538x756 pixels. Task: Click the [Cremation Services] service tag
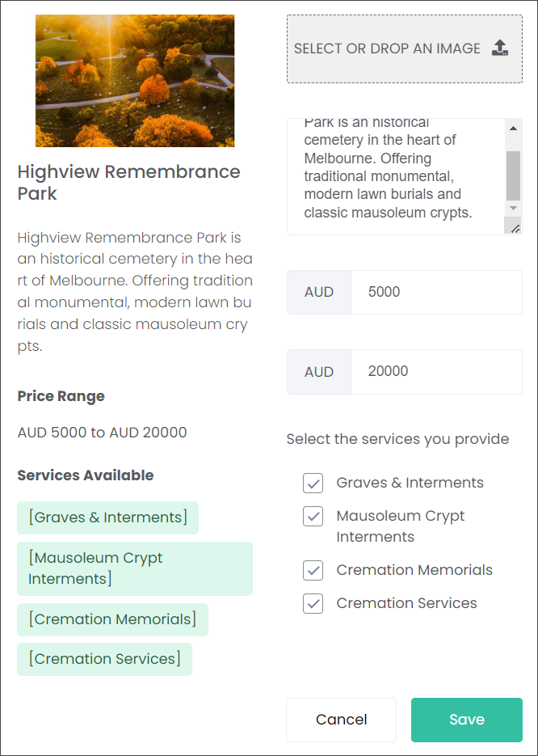104,659
